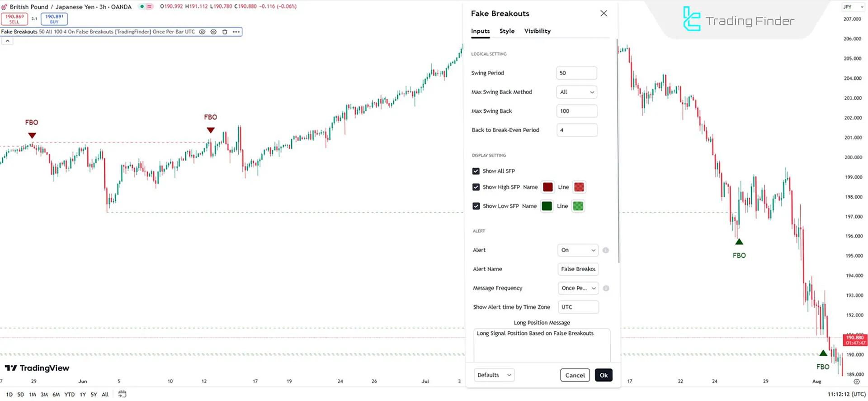
Task: Open the Max Swing Back Method dropdown
Action: tap(576, 92)
